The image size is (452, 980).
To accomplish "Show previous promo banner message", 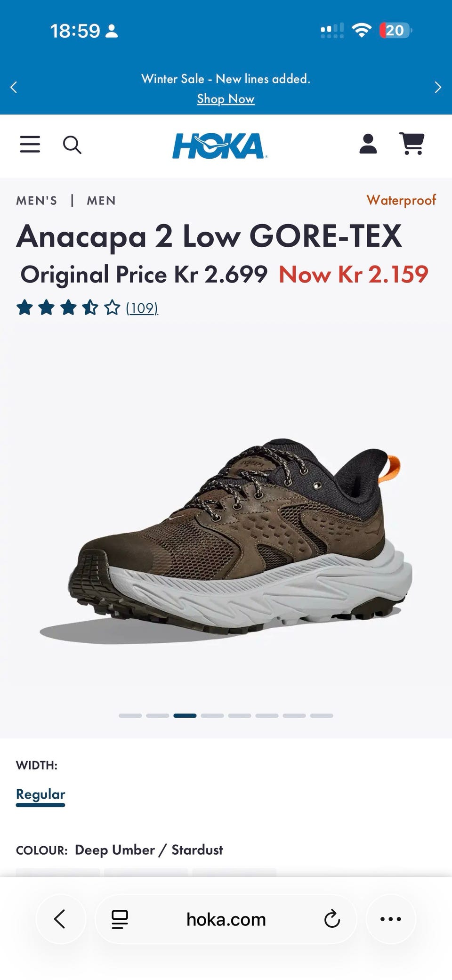I will (14, 87).
